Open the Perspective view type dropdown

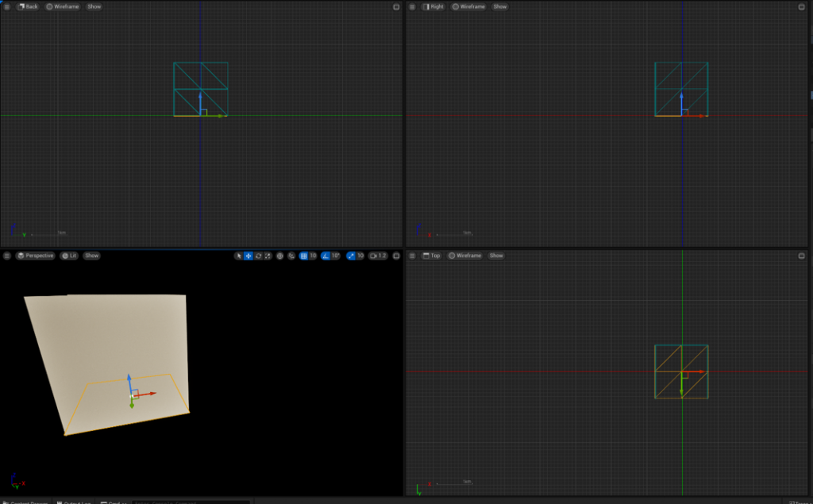(x=35, y=256)
